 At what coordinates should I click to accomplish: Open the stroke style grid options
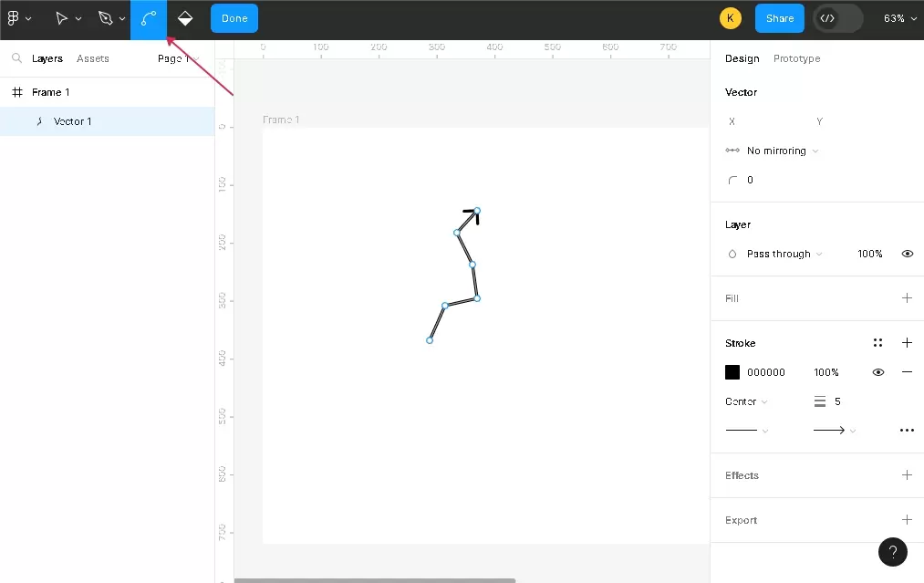tap(877, 343)
